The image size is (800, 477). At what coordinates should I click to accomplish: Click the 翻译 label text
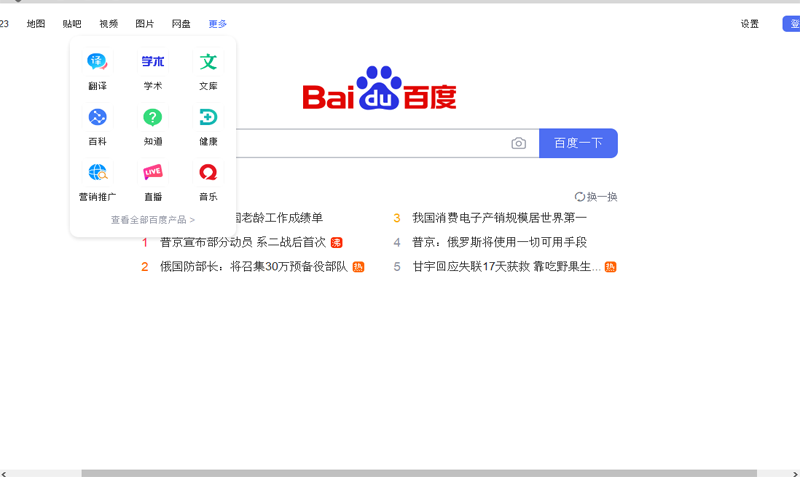click(x=97, y=86)
